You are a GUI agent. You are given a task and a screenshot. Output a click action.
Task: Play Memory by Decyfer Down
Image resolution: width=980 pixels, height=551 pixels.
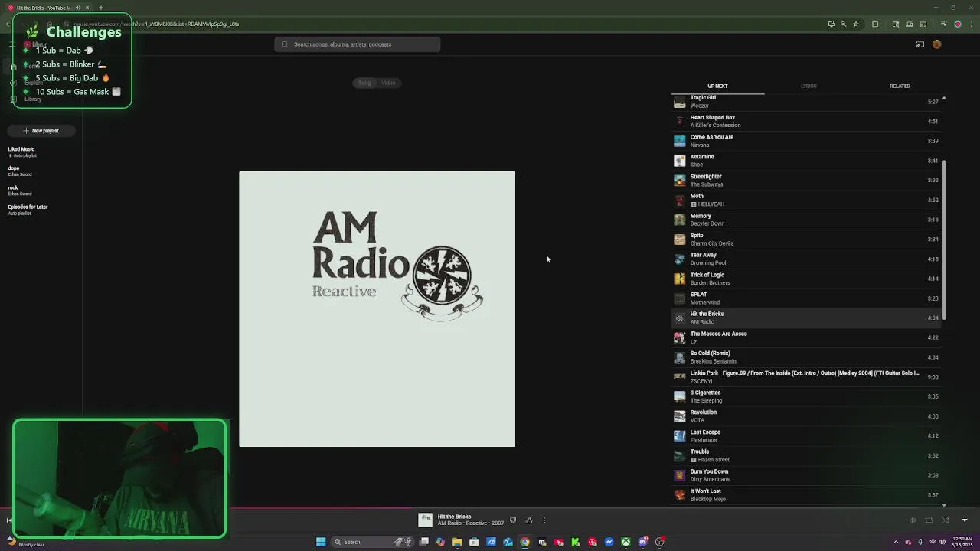[807, 220]
